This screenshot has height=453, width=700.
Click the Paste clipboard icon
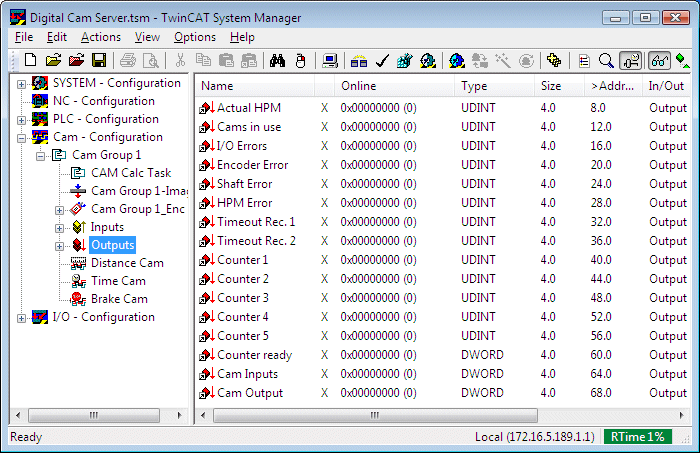(226, 60)
